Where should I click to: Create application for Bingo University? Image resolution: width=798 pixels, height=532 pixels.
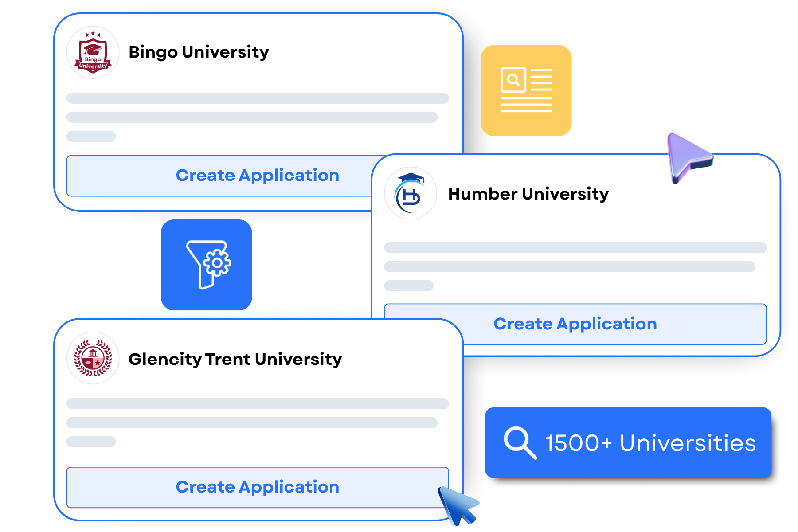tap(257, 176)
